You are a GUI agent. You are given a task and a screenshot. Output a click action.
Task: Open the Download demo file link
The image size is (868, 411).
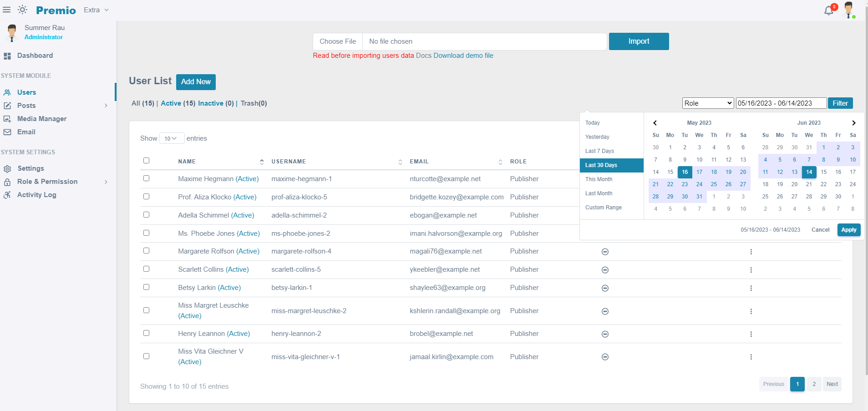click(463, 55)
